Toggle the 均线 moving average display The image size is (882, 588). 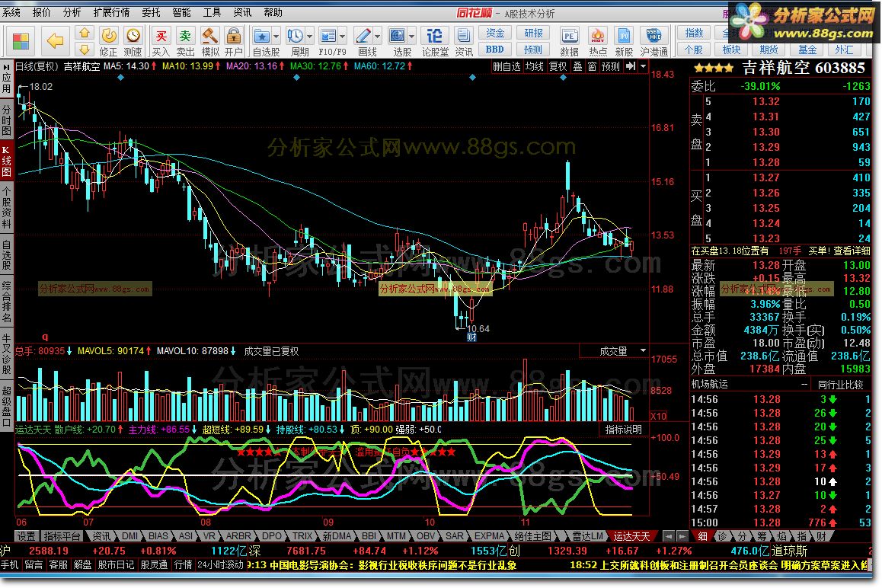pos(535,66)
